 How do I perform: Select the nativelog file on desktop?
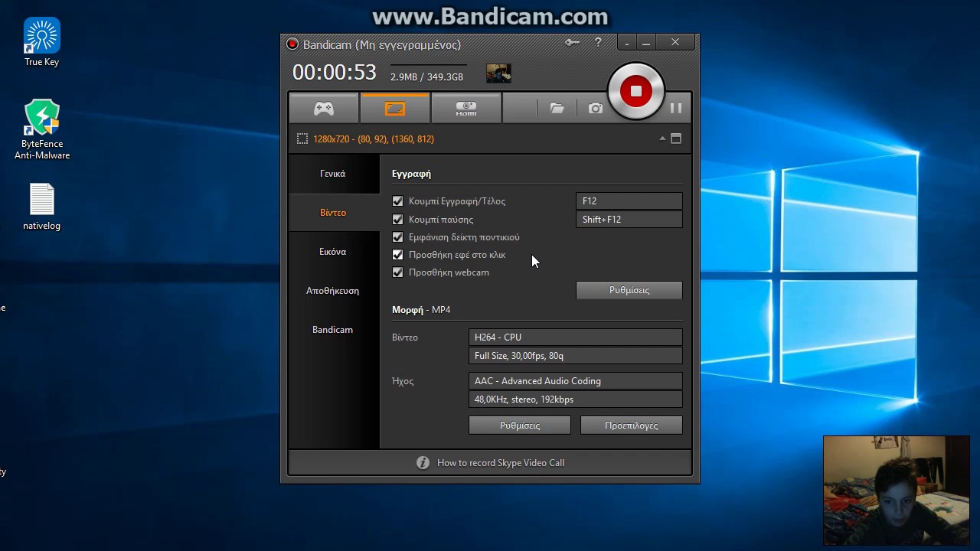click(x=42, y=207)
